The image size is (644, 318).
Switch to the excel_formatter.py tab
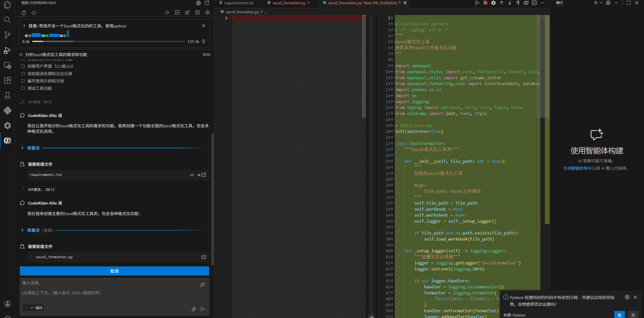pyautogui.click(x=289, y=3)
